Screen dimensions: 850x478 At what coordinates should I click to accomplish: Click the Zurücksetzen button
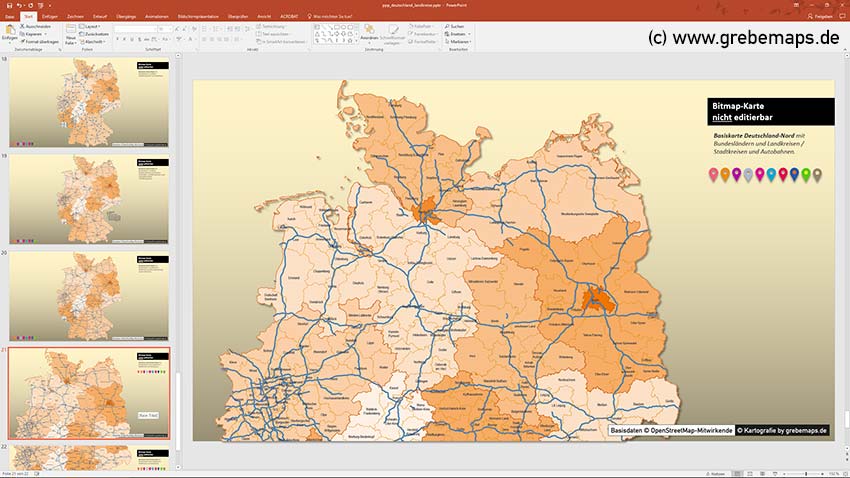pyautogui.click(x=96, y=33)
